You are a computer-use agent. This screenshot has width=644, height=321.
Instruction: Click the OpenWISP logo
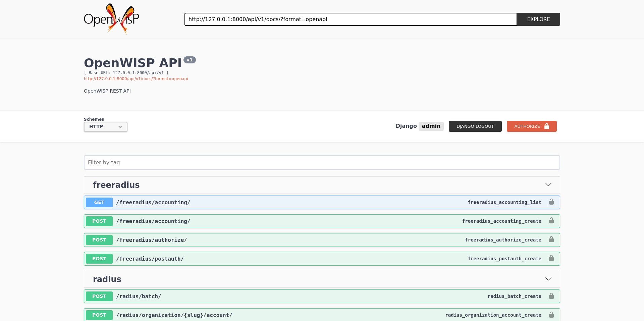click(x=112, y=18)
